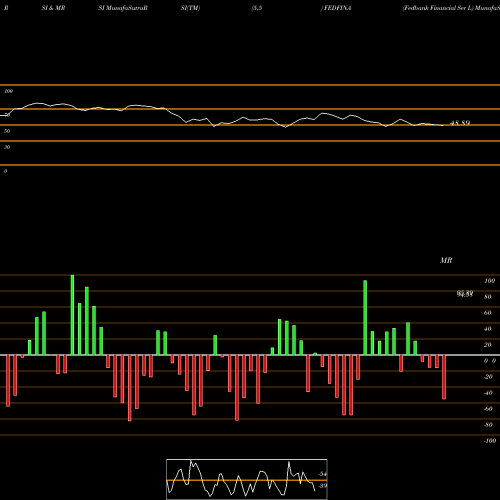The width and height of the screenshot is (500, 500).
Task: Click the RSI panel 30 level label
Action: click(7, 147)
